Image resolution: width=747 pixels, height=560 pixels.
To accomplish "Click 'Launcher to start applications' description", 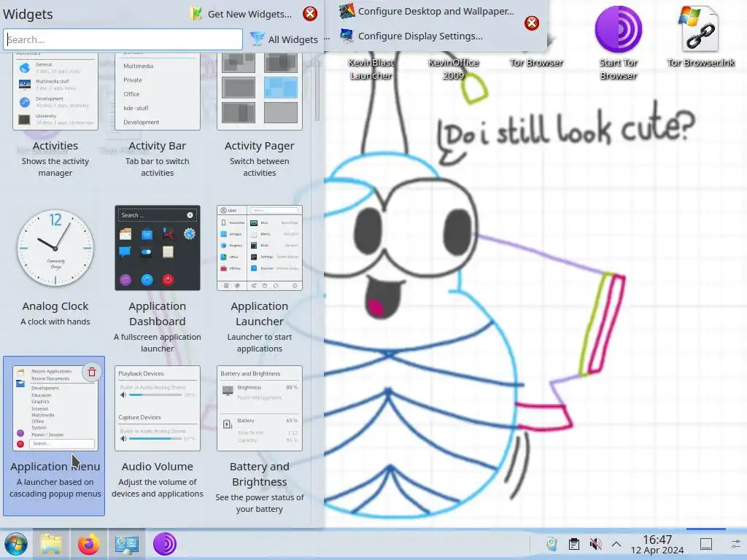I will coord(260,343).
